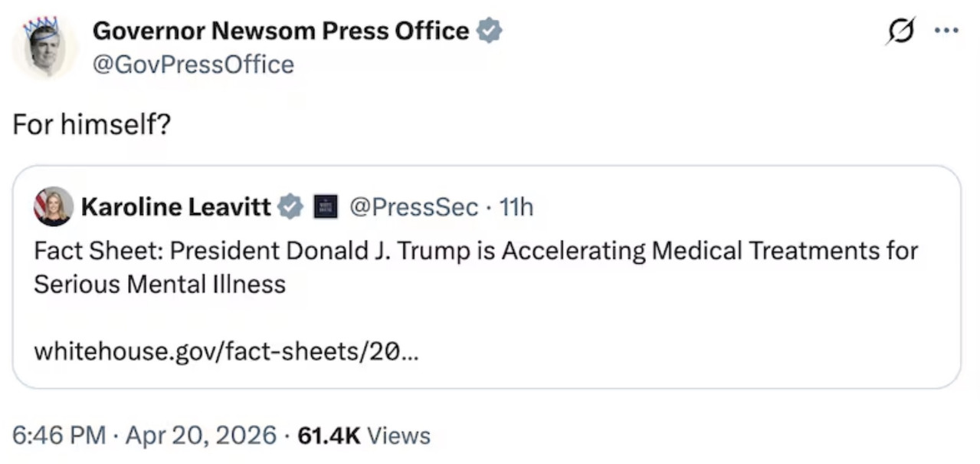The height and width of the screenshot is (464, 980).
Task: Click the Governor Newsom Press Office name
Action: 280,31
